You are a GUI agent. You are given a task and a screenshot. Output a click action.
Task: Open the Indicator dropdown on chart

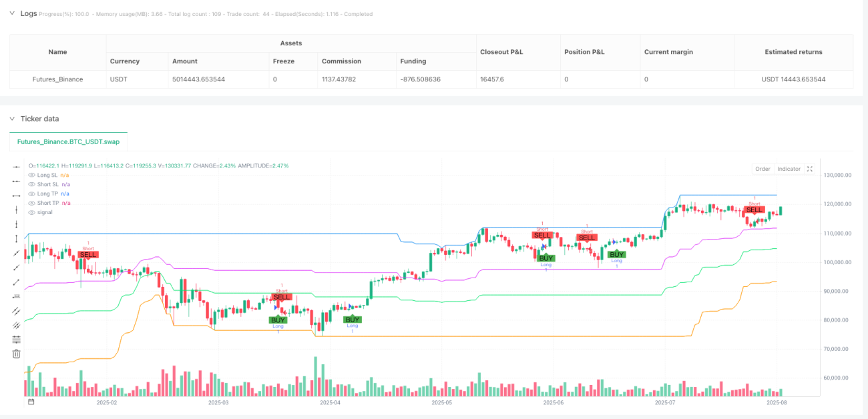(x=789, y=169)
